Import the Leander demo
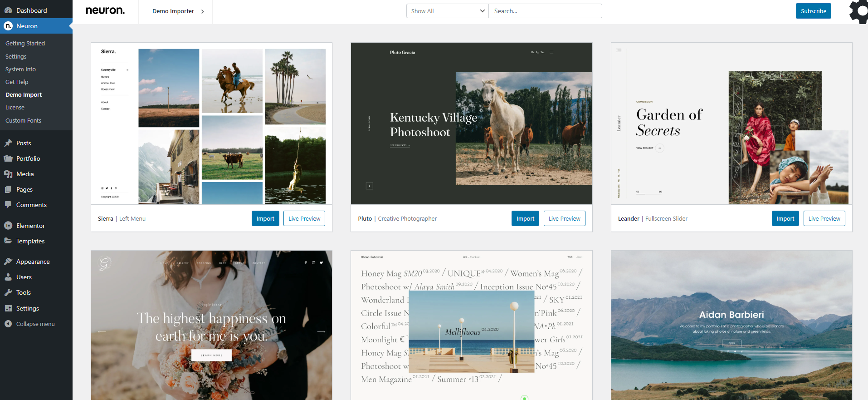This screenshot has width=868, height=400. click(785, 218)
